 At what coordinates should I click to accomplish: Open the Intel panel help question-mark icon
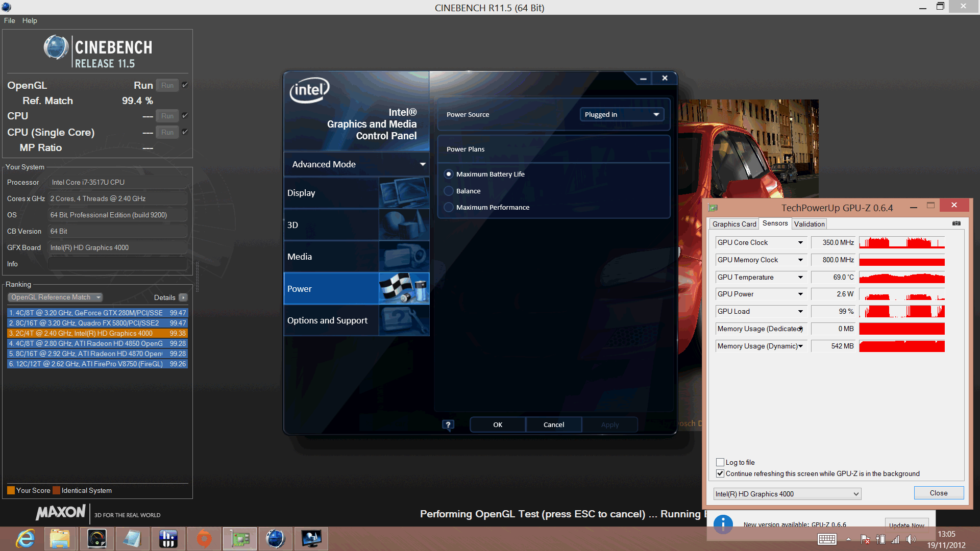[448, 424]
